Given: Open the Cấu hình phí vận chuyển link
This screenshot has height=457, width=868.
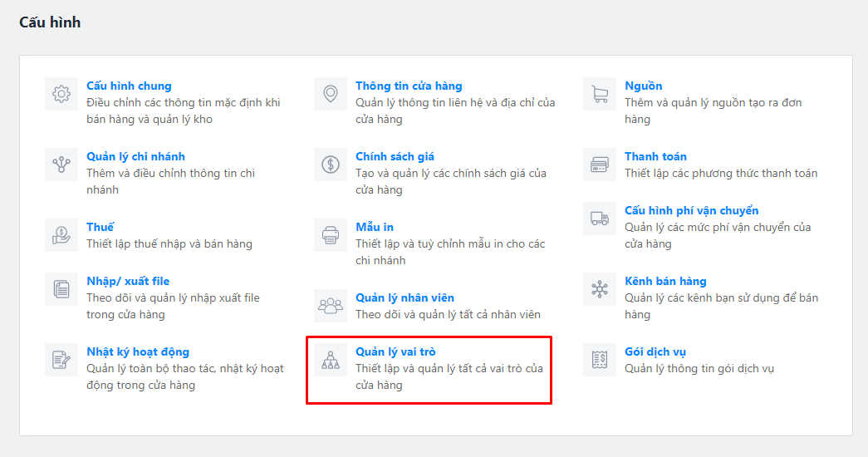Looking at the screenshot, I should (x=691, y=210).
